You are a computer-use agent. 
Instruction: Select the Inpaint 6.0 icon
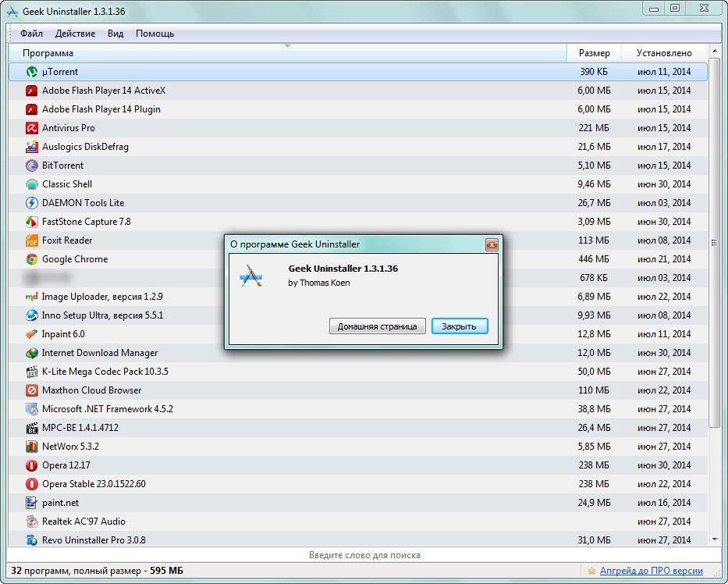pos(31,334)
